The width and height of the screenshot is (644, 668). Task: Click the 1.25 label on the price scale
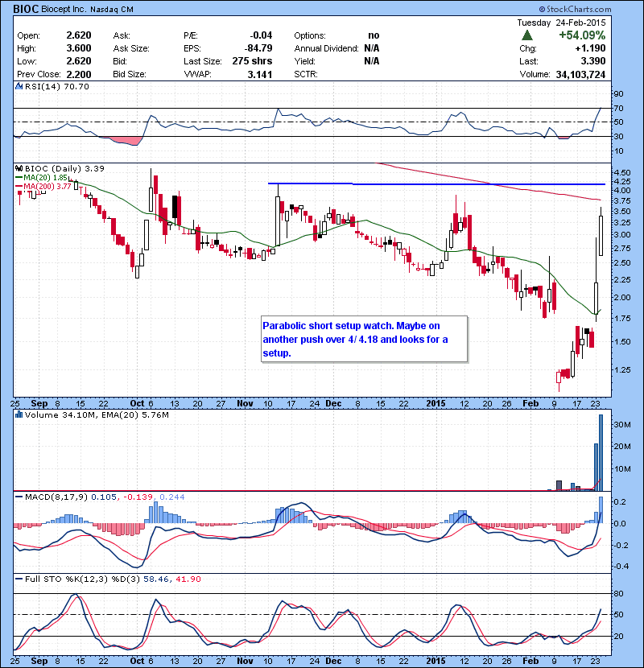pos(623,369)
